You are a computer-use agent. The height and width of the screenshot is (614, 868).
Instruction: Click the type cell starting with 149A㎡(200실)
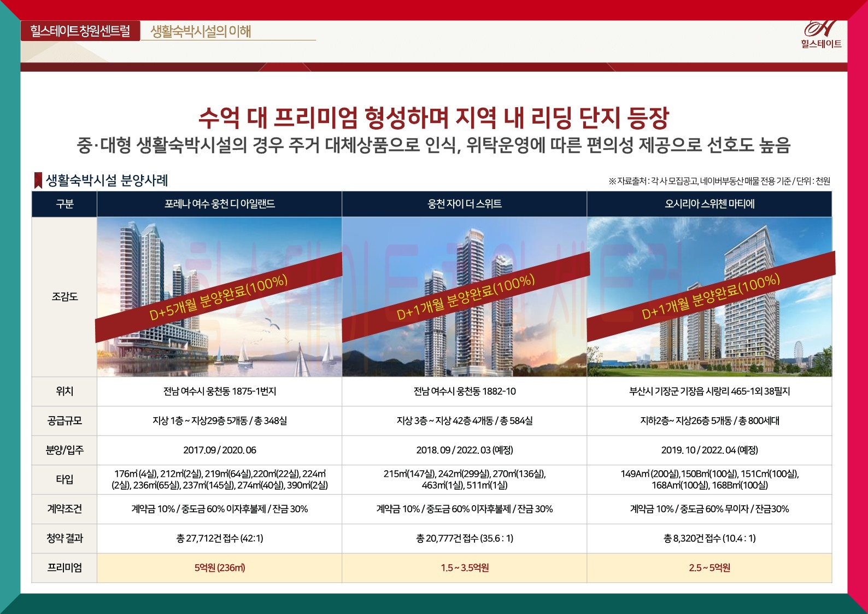pyautogui.click(x=709, y=479)
